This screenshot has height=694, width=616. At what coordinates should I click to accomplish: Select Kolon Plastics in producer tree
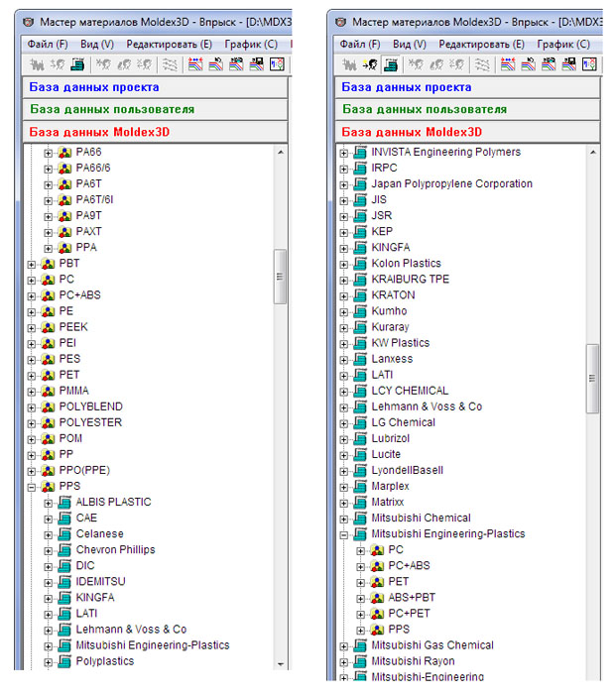(406, 264)
